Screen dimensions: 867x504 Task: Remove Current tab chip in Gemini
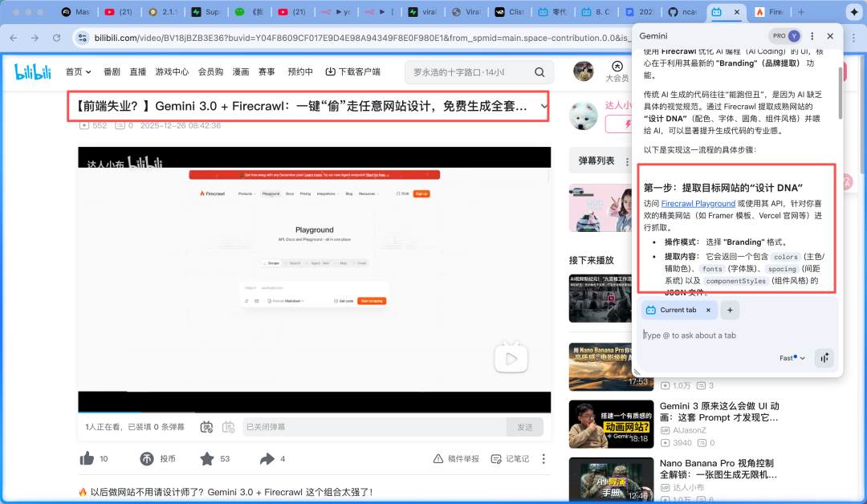(708, 310)
